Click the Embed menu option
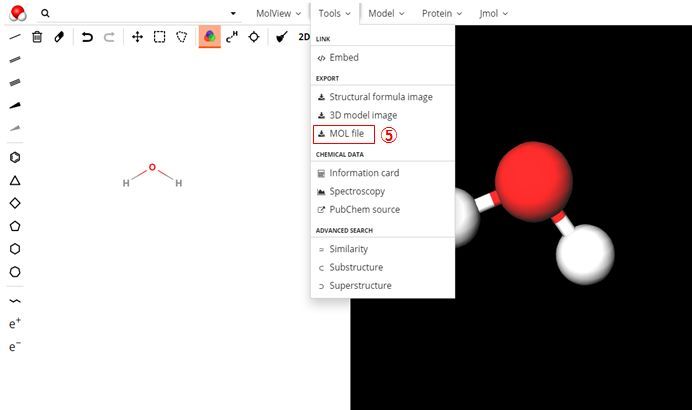 [343, 57]
